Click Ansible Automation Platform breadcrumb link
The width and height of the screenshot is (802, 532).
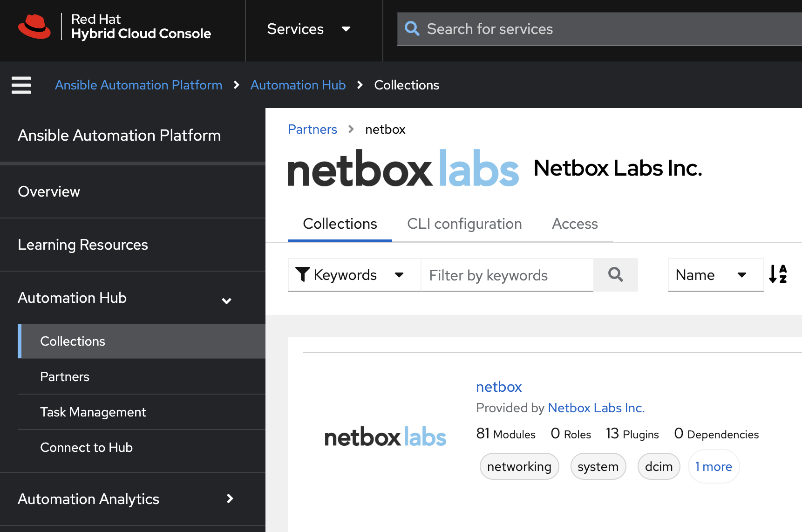point(139,85)
